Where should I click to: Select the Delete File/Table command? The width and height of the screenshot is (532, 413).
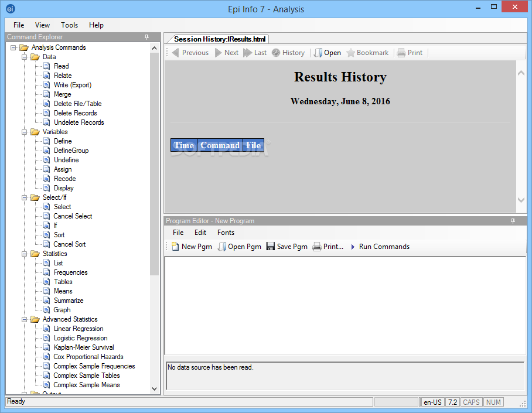[x=78, y=104]
